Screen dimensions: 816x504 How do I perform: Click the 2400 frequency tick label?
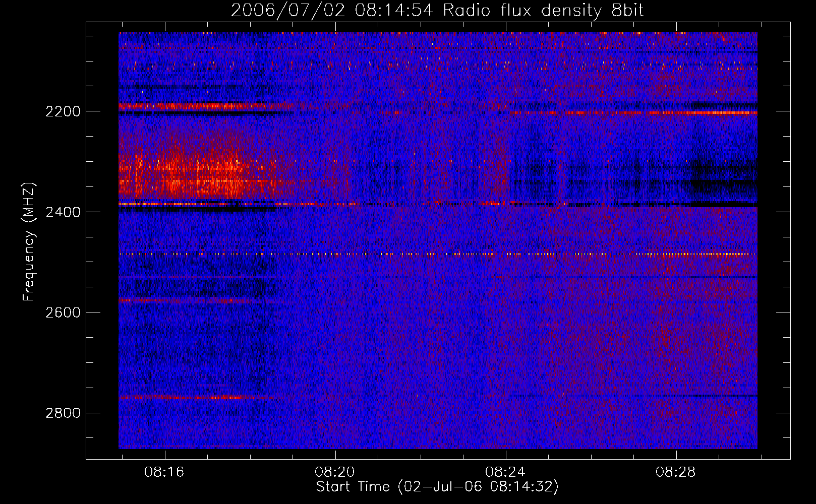(x=63, y=212)
